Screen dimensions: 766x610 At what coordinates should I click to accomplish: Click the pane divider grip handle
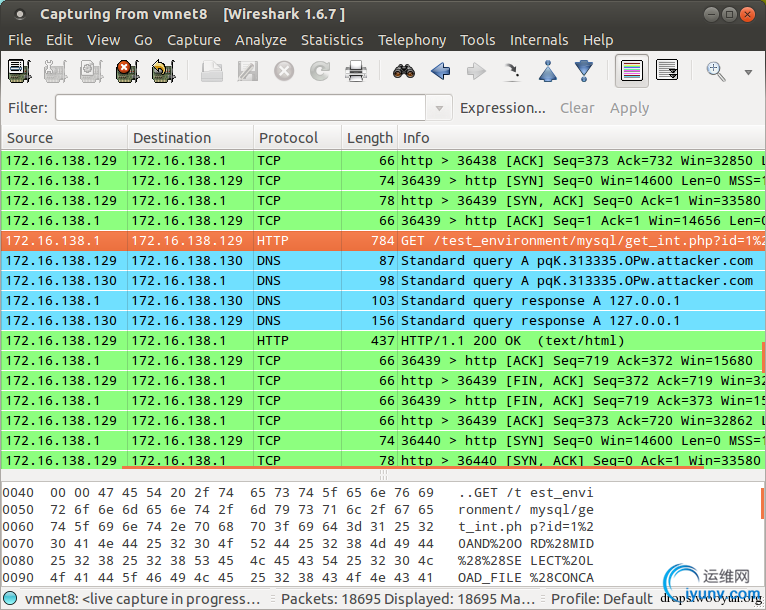(383, 475)
